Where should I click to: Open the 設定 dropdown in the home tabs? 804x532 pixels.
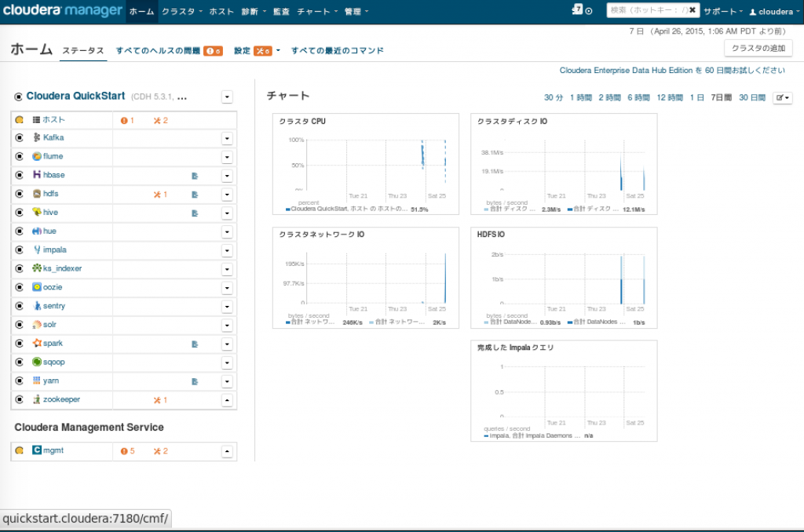pyautogui.click(x=258, y=51)
